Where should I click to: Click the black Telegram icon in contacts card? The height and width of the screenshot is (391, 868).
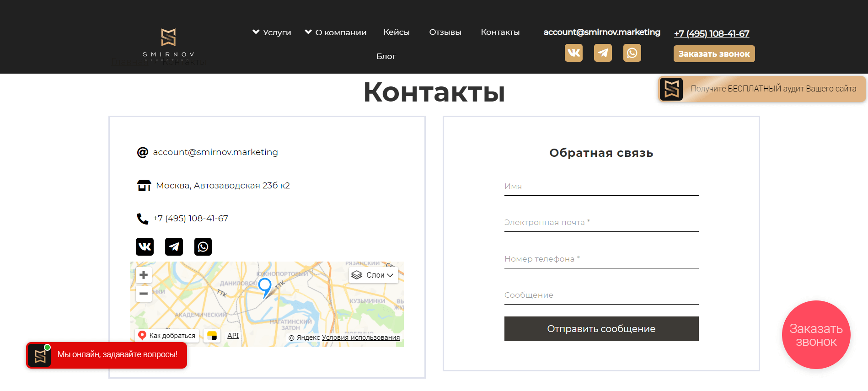click(x=174, y=247)
